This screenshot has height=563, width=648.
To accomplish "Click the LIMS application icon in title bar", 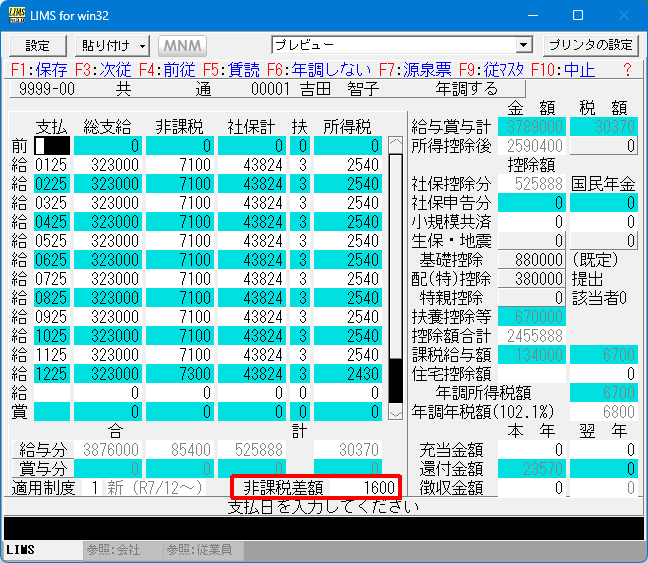I will pos(17,15).
